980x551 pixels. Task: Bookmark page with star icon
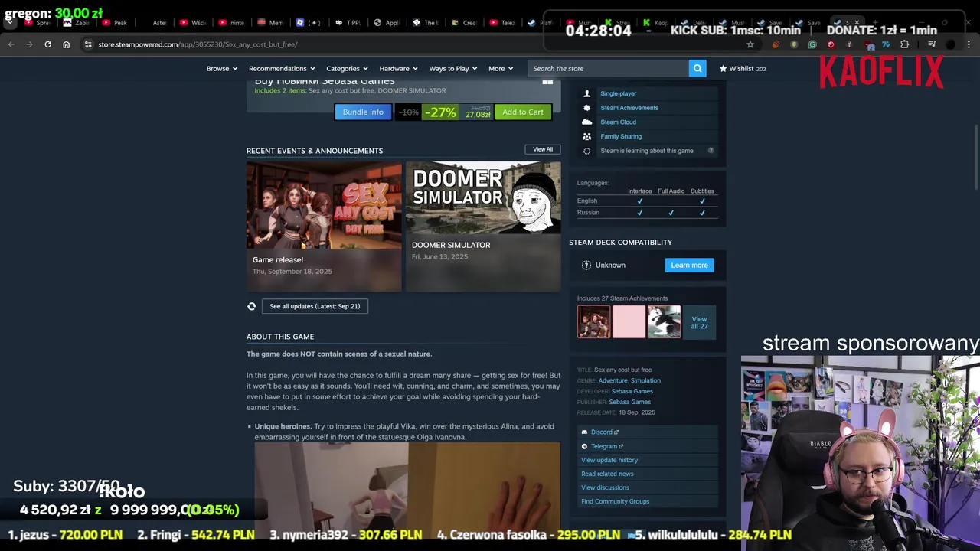click(750, 44)
